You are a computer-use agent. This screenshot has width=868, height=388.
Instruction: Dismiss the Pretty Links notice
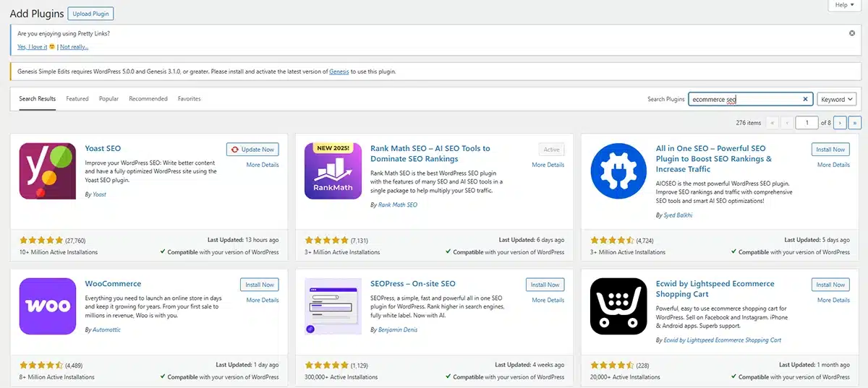tap(851, 33)
